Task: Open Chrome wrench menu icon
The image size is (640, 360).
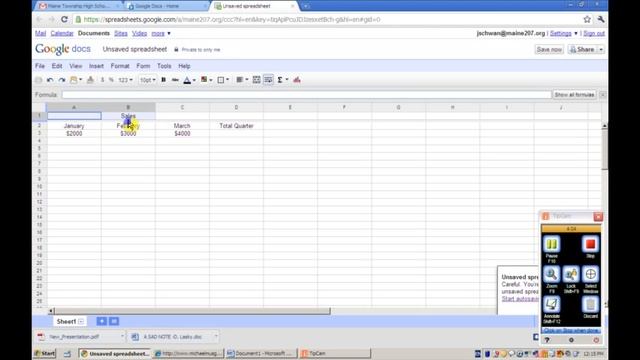Action: pos(600,19)
